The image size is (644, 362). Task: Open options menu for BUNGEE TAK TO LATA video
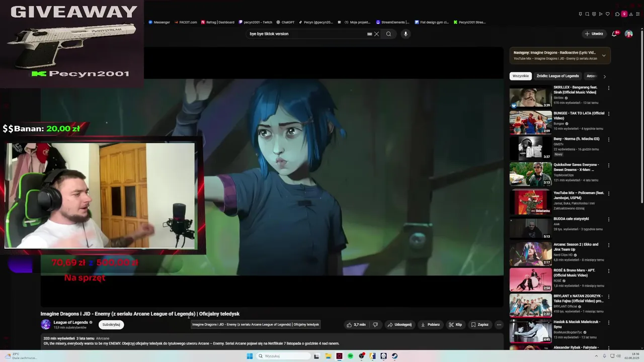coord(609,114)
